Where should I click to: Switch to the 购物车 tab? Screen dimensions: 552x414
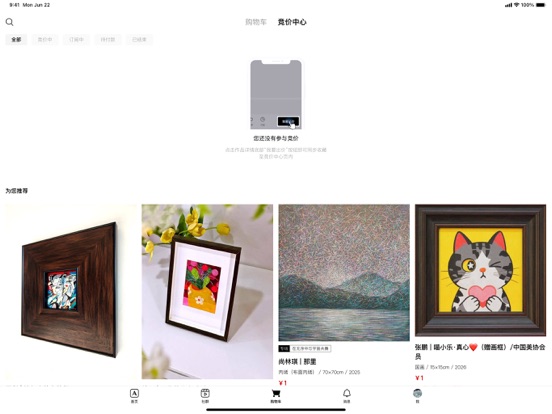[256, 22]
